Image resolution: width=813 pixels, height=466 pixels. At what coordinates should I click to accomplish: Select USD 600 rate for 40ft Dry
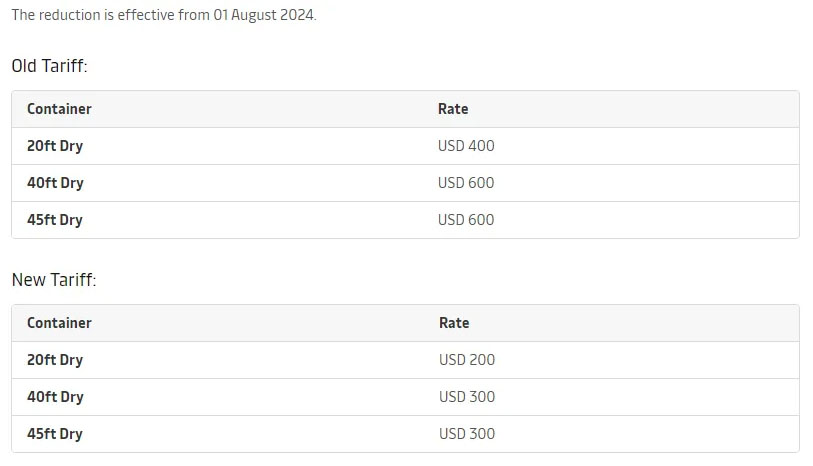pyautogui.click(x=466, y=182)
